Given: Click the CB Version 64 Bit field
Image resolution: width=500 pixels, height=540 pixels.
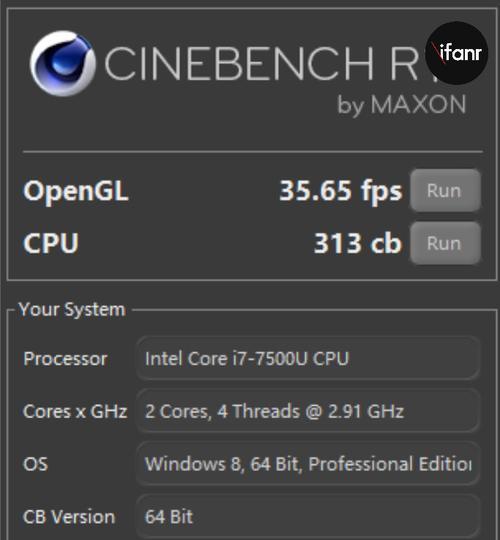Looking at the screenshot, I should pos(308,517).
